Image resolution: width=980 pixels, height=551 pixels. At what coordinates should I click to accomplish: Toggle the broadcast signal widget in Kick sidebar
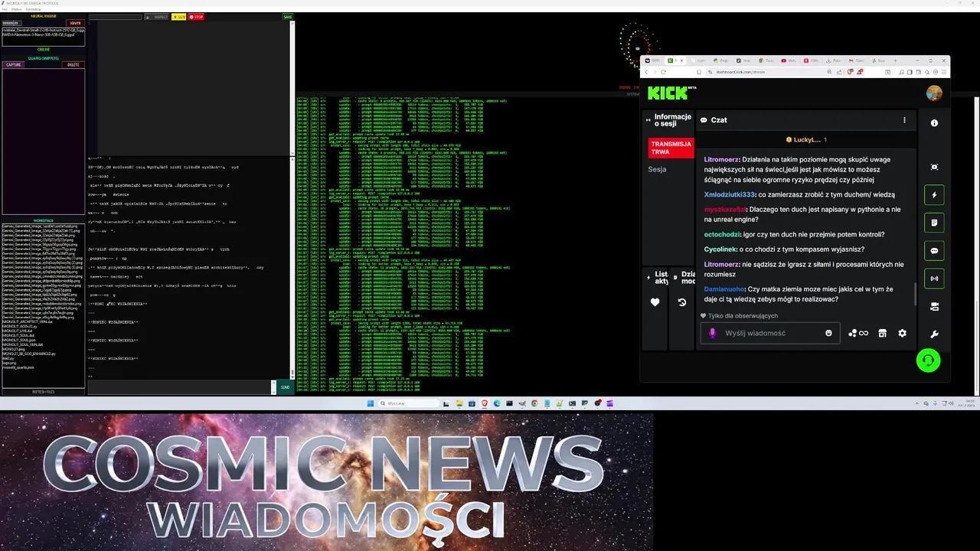[x=934, y=279]
